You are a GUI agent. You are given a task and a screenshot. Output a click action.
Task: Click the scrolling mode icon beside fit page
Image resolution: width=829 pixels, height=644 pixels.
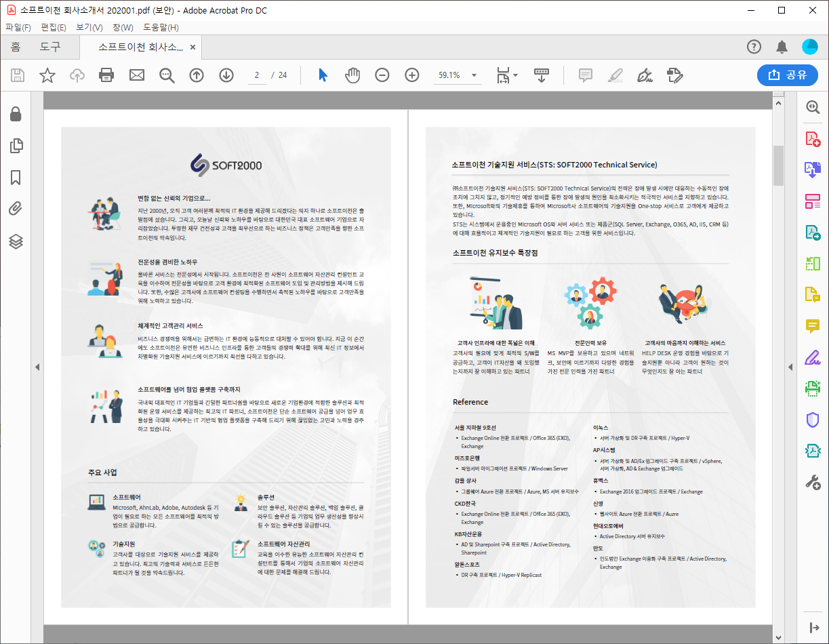point(542,75)
